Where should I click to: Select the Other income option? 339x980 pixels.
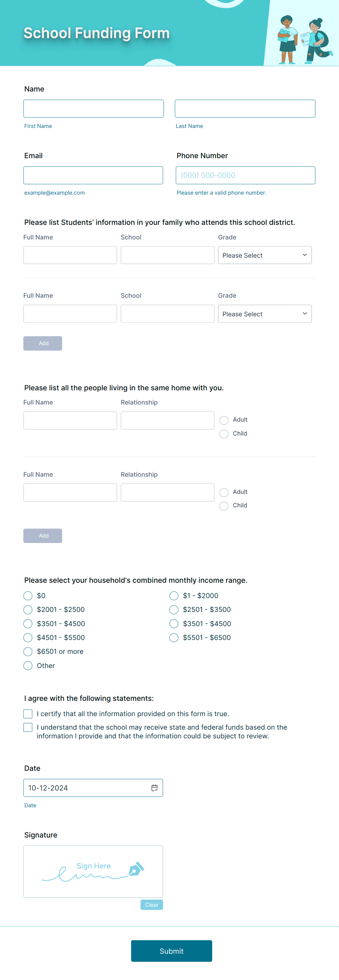click(x=27, y=666)
